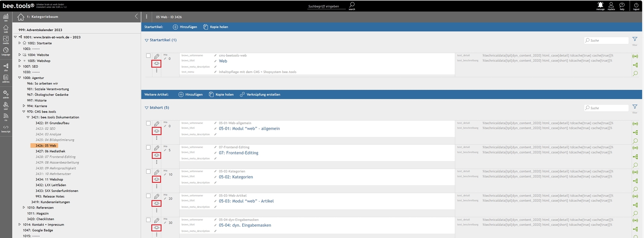The width and height of the screenshot is (644, 238).
Task: Open filter for btshort list
Action: (635, 107)
